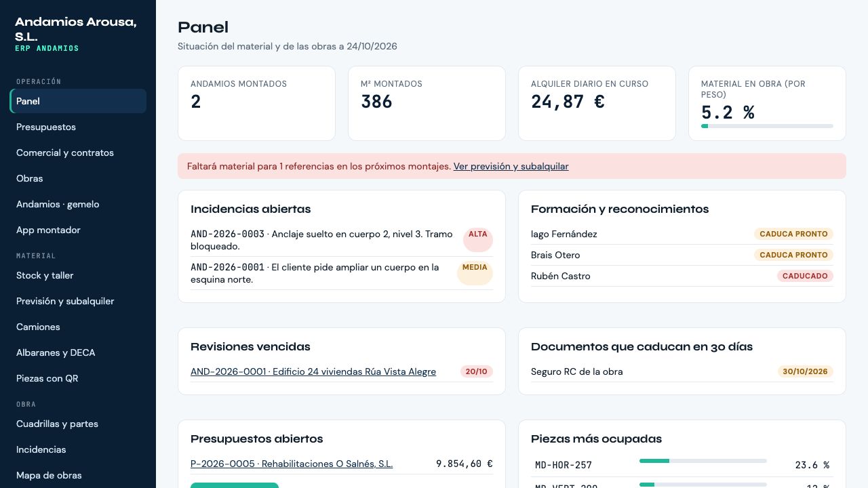Select Piezas con QR

click(x=78, y=378)
